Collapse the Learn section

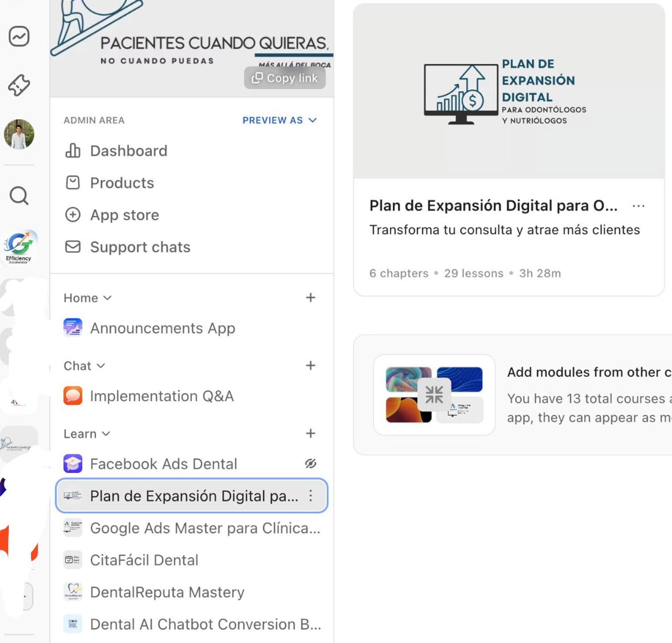(x=87, y=434)
